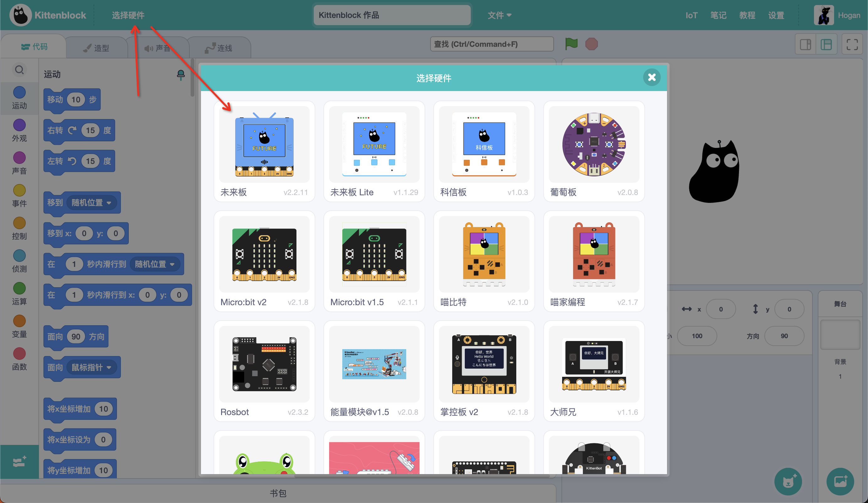Viewport: 868px width, 503px height.
Task: Open the 教程 menu
Action: (747, 15)
